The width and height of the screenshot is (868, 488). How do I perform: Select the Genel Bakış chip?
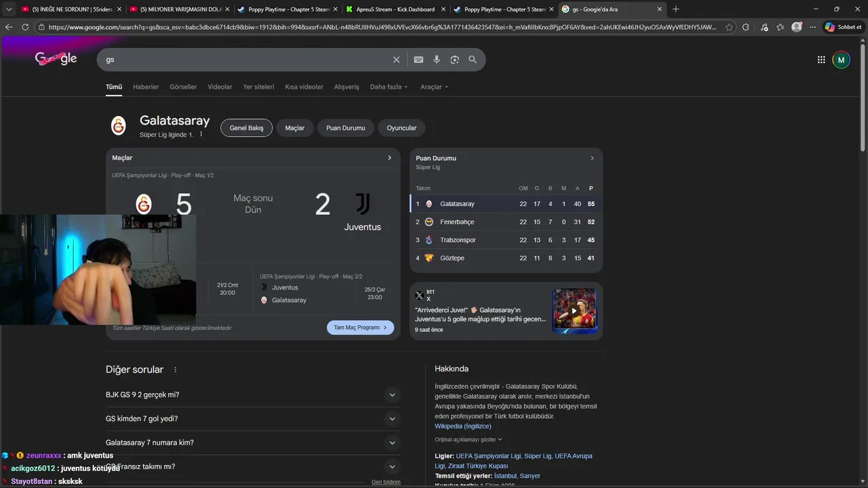tap(246, 127)
